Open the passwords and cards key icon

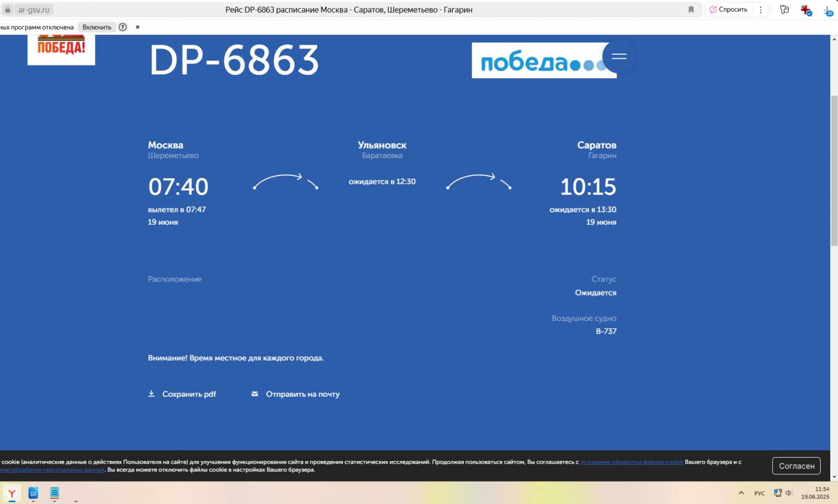coord(784,9)
